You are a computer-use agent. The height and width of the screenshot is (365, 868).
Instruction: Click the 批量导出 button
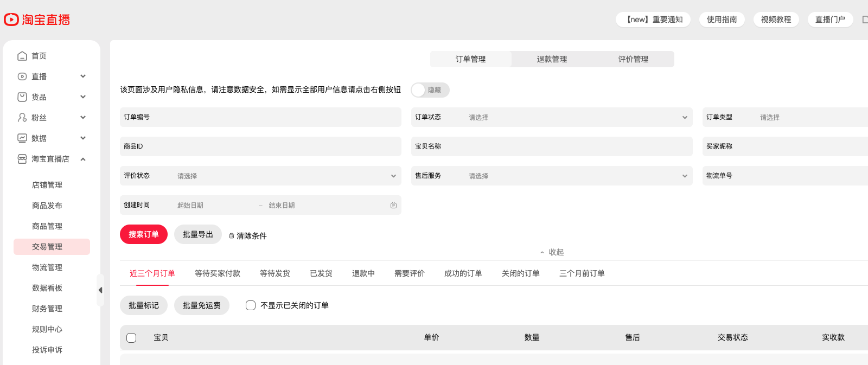[x=198, y=234]
